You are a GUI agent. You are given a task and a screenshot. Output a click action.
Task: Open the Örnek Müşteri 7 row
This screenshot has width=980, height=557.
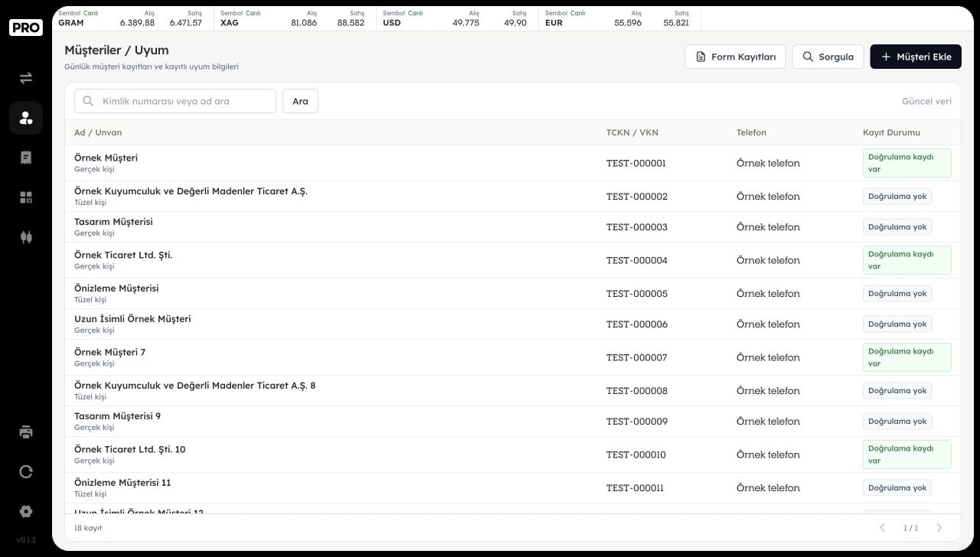click(x=513, y=357)
